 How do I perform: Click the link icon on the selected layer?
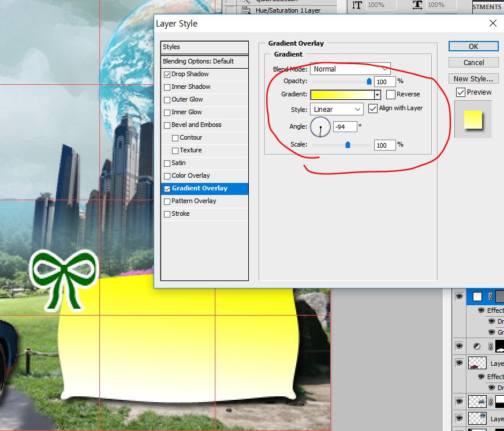[x=490, y=297]
